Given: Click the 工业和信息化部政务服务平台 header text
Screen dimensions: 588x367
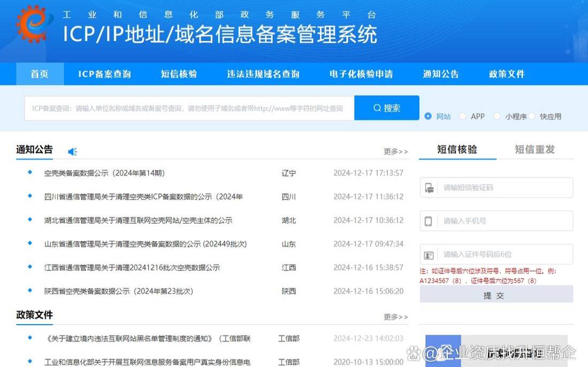Looking at the screenshot, I should [x=219, y=14].
